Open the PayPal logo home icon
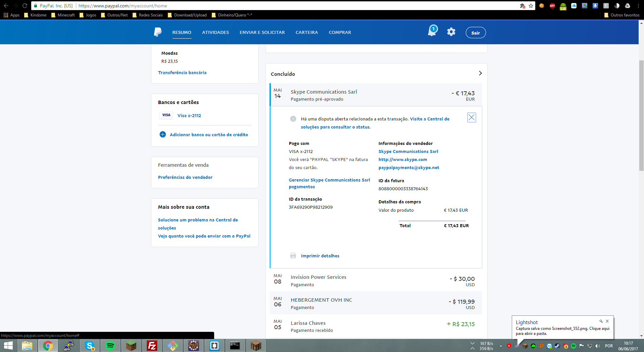Screen dimensions: 644x352 (x=158, y=32)
